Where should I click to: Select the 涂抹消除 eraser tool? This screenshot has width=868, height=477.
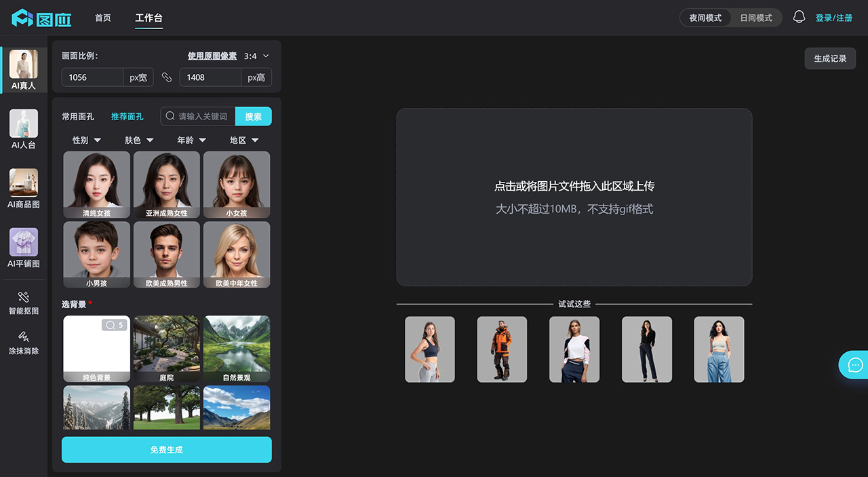click(24, 343)
